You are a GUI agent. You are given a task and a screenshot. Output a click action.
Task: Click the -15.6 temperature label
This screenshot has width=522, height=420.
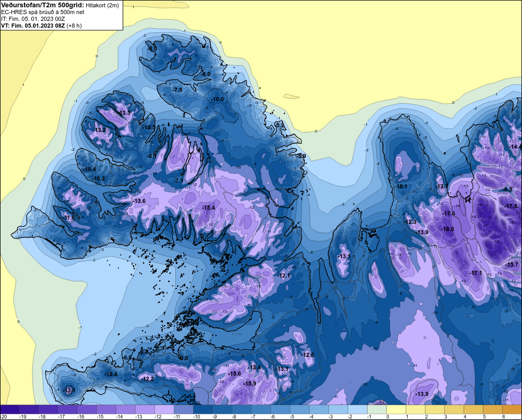click(x=234, y=374)
